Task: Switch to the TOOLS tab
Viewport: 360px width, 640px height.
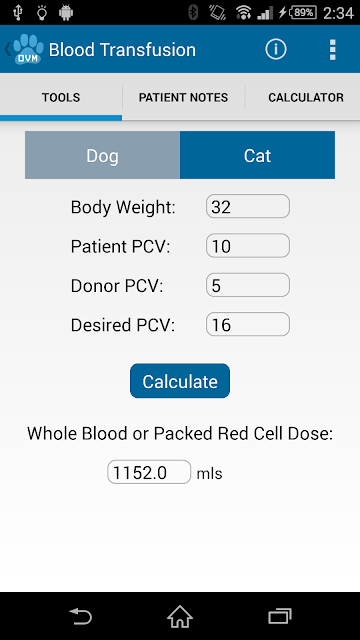Action: click(x=61, y=98)
